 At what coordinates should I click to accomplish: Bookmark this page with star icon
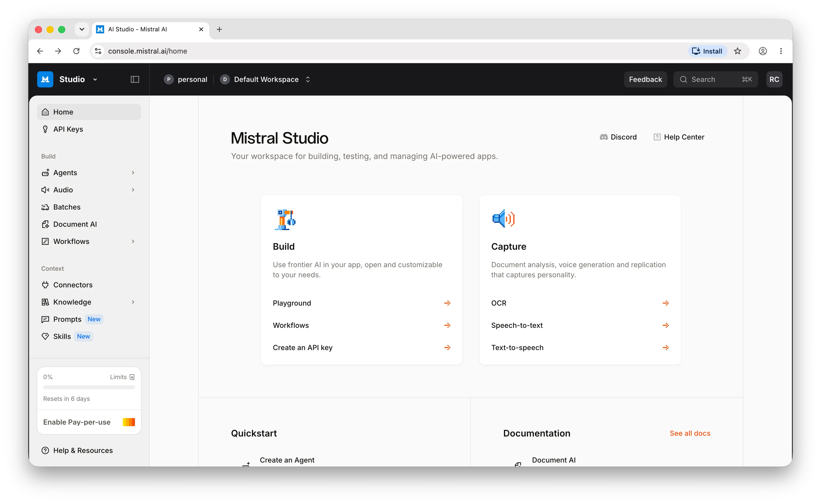(x=737, y=51)
